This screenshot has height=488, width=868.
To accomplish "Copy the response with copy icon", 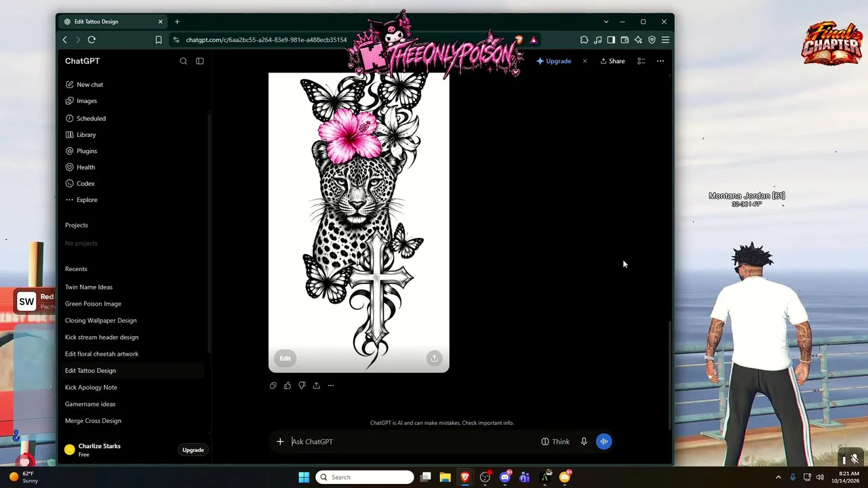I will [273, 386].
